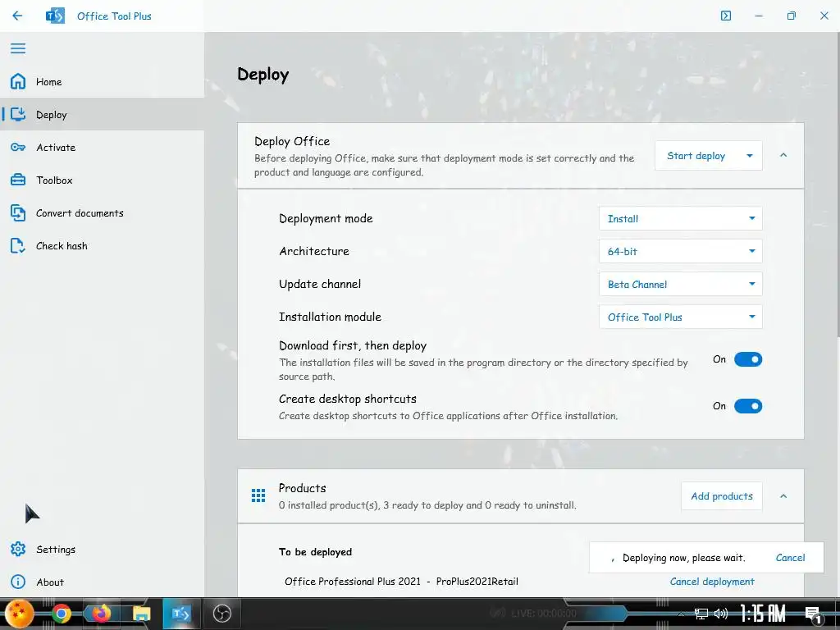Click the Convert documents icon

(18, 212)
